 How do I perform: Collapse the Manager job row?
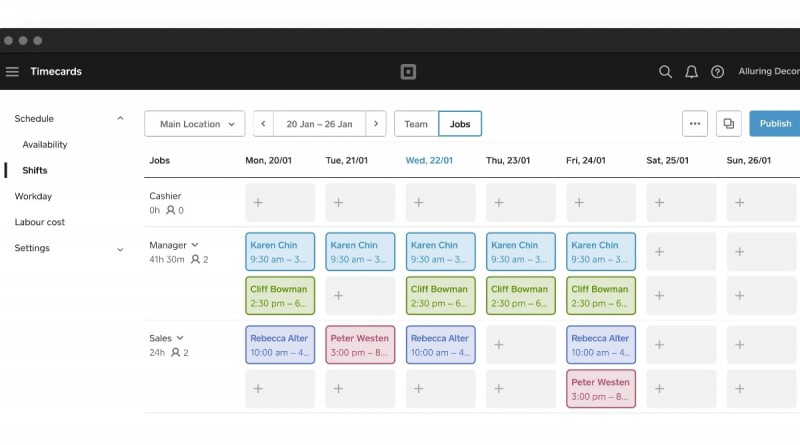point(195,245)
